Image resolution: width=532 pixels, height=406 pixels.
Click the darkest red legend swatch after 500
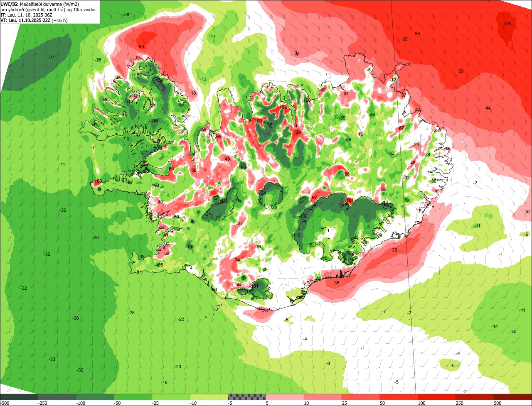pos(513,397)
